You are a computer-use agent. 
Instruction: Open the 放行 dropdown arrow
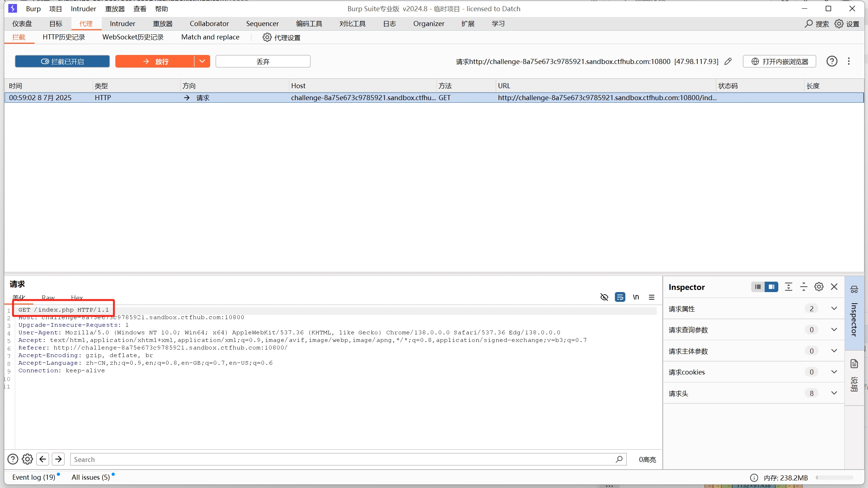point(202,61)
